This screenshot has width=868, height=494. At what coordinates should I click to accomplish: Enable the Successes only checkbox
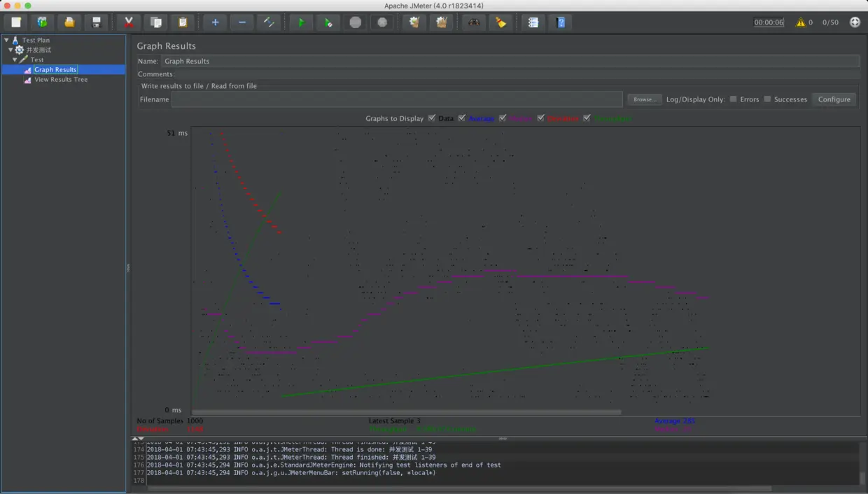click(x=767, y=99)
